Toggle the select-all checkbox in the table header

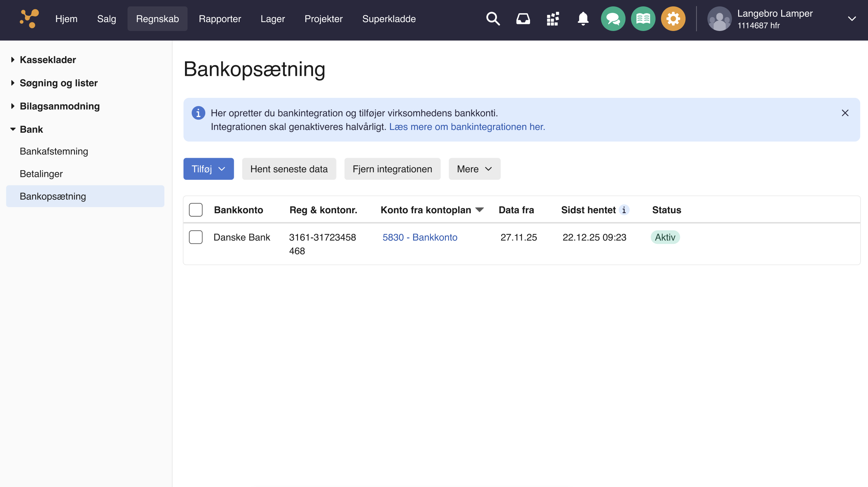(x=196, y=210)
